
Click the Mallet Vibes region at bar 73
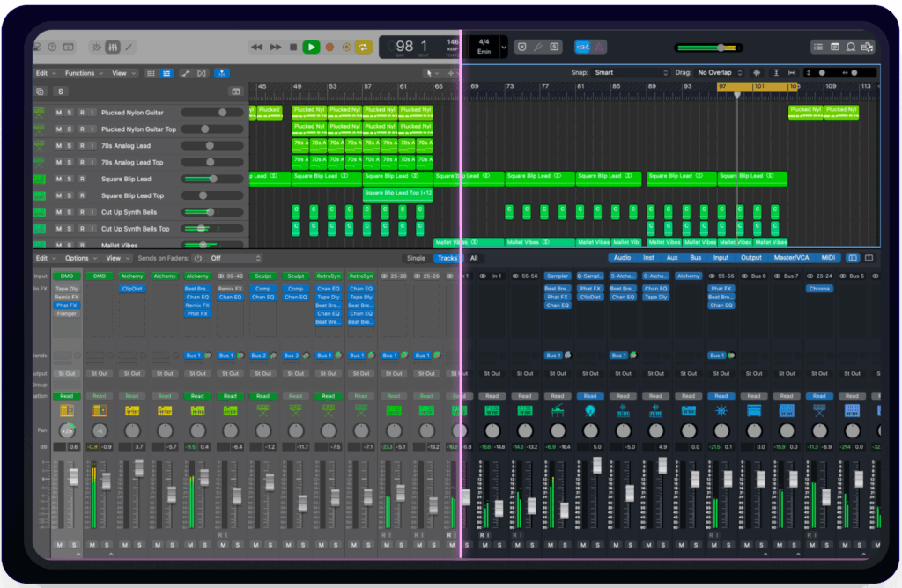point(539,242)
